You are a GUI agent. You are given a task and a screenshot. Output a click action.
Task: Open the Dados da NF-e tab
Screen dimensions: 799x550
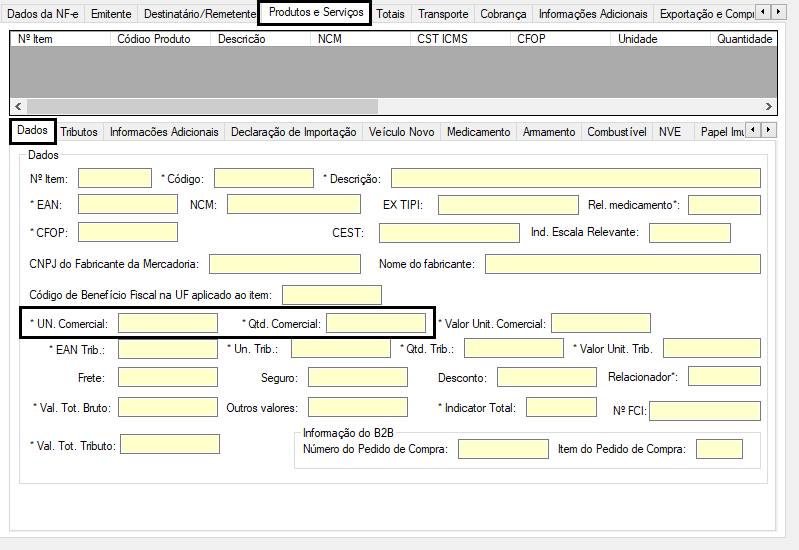pyautogui.click(x=43, y=14)
